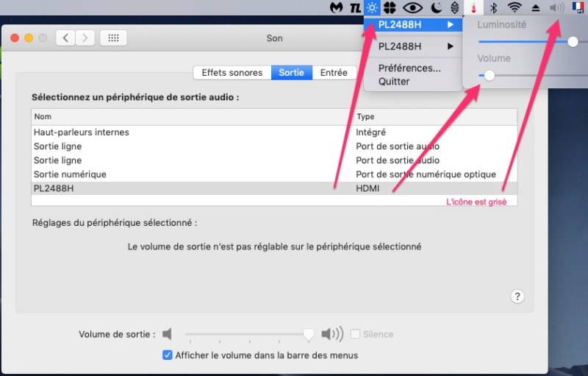
Task: Select the Sortie ligne row above Sortie numérique
Action: coord(274,160)
